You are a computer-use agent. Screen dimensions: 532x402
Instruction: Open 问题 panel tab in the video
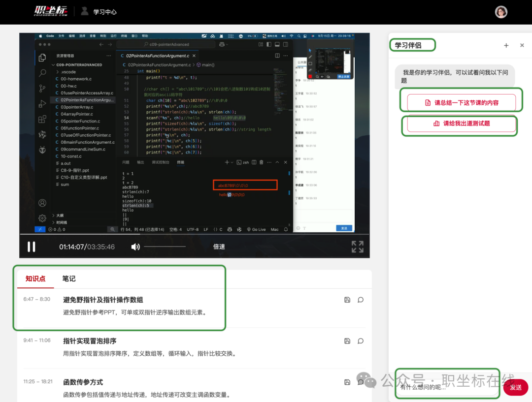click(x=126, y=162)
